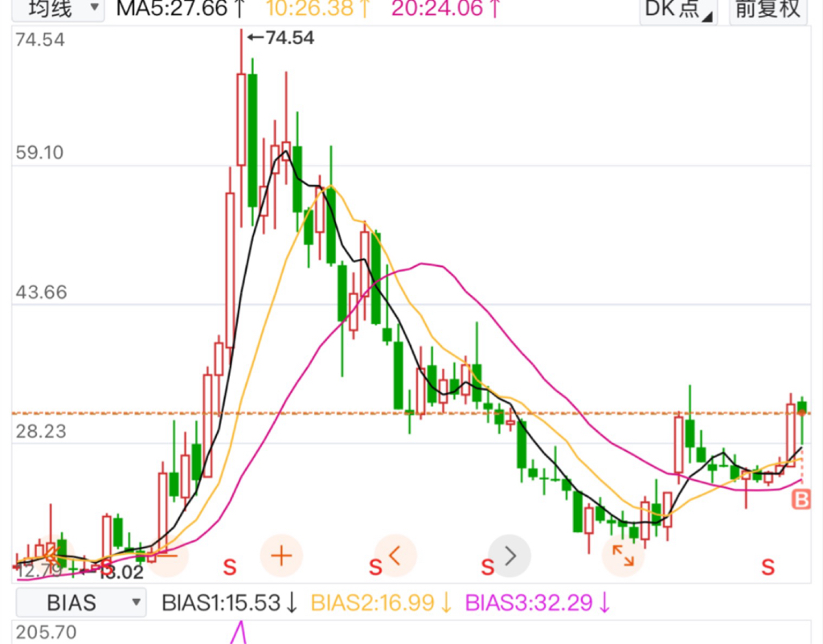This screenshot has width=823, height=644.
Task: Zoom out with the minus icon
Action: (167, 556)
